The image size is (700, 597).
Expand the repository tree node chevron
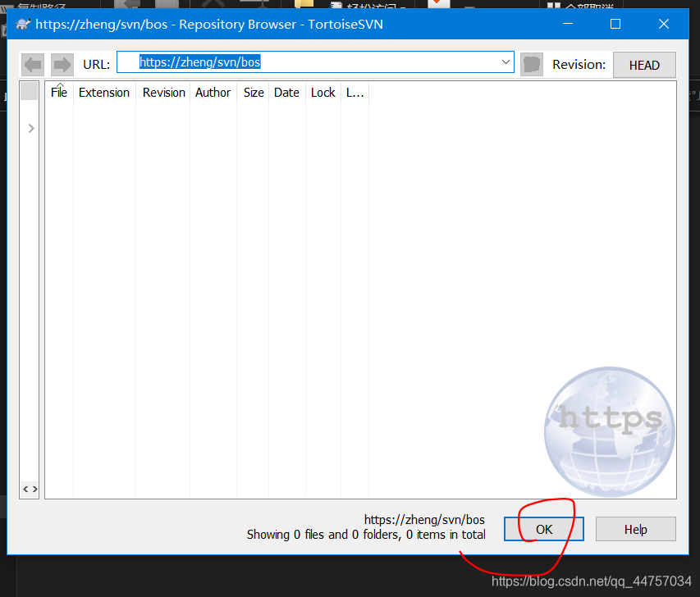pyautogui.click(x=31, y=129)
